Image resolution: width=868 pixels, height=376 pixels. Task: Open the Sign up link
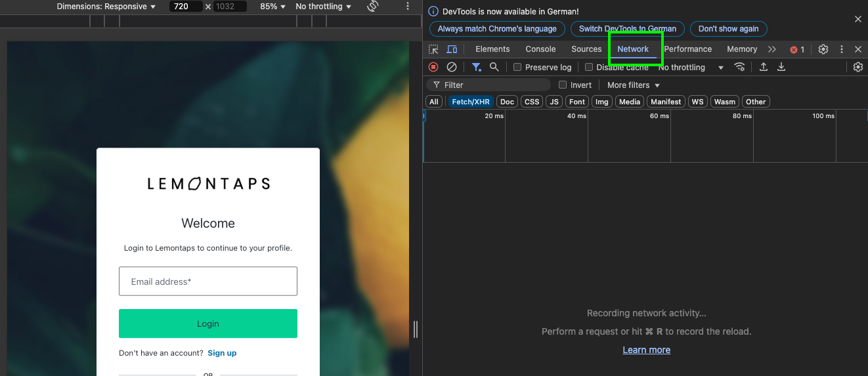tap(222, 353)
